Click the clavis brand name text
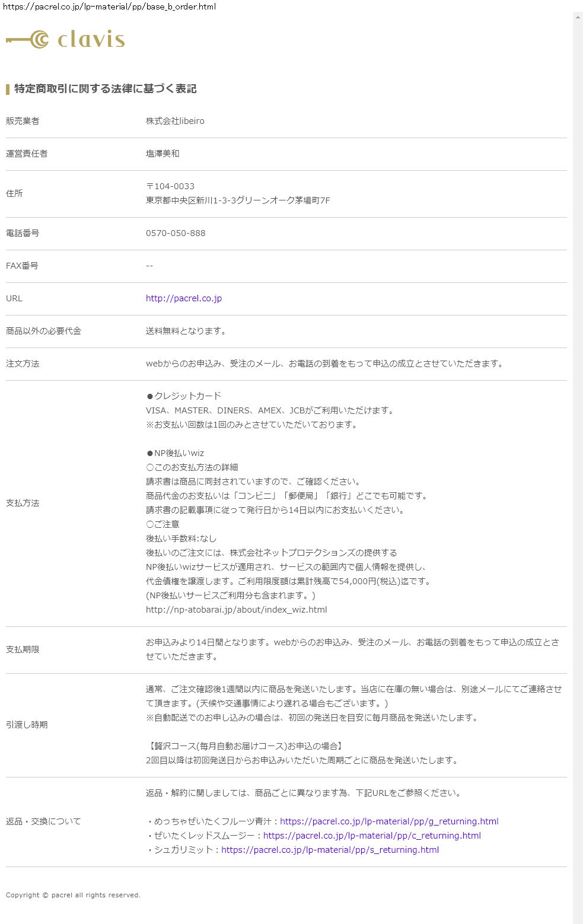This screenshot has width=583, height=924. (x=91, y=40)
